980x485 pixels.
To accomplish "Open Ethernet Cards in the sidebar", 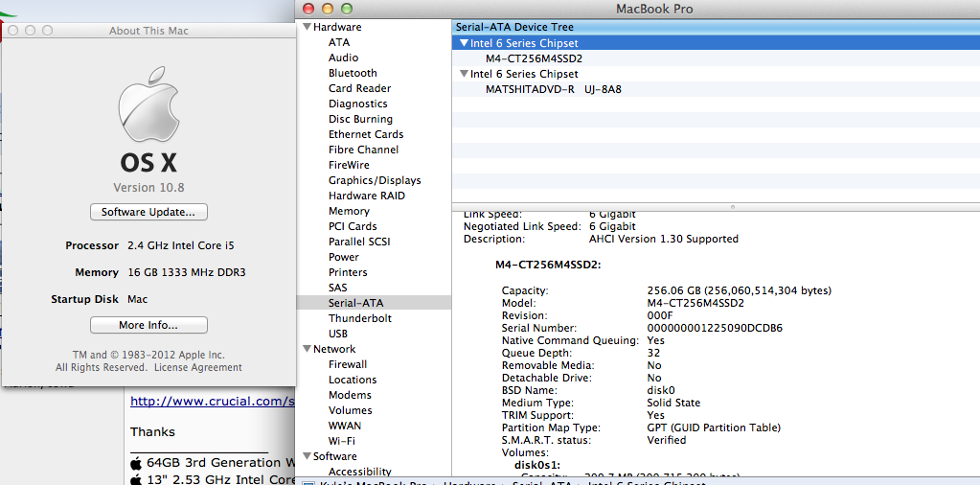I will point(366,134).
